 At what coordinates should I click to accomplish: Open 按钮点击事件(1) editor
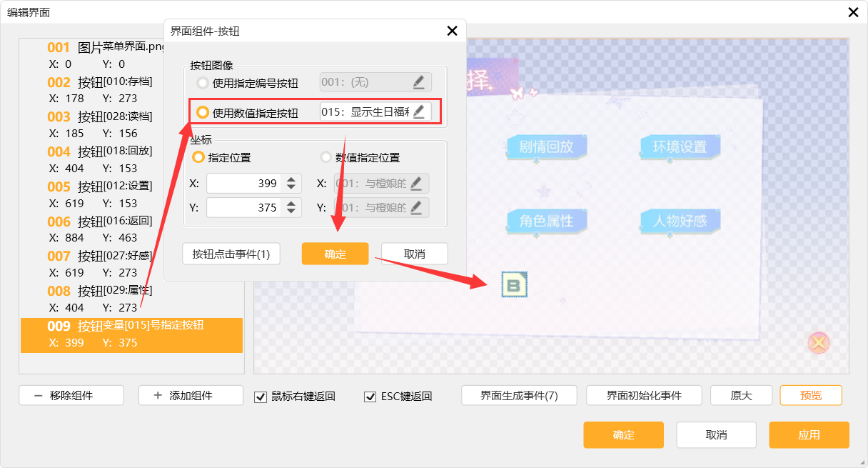(x=231, y=254)
